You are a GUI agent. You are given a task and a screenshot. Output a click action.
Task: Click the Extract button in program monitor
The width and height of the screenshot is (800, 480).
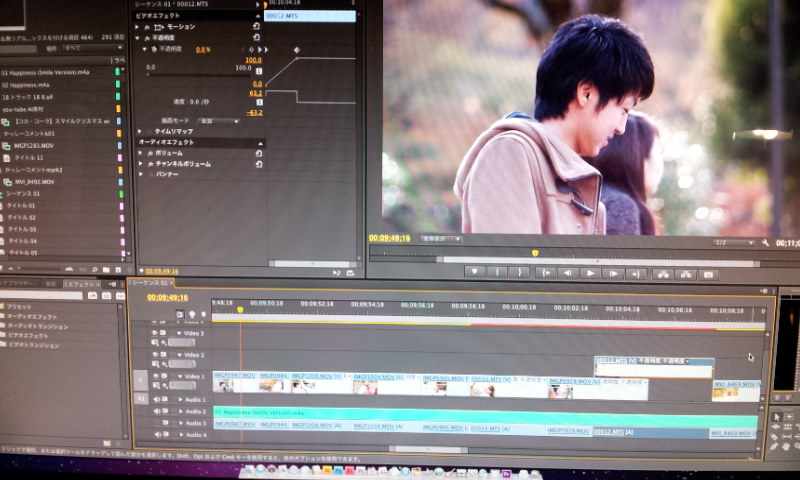click(686, 275)
